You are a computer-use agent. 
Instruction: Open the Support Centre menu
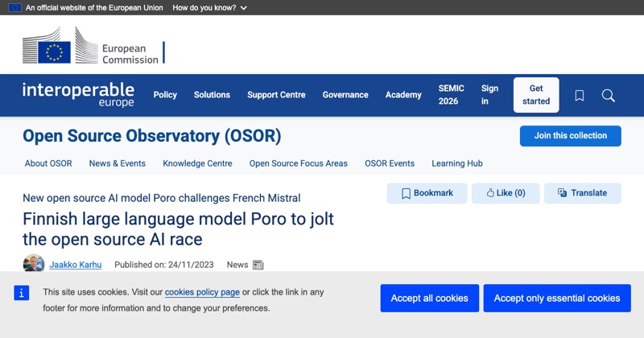pyautogui.click(x=276, y=95)
